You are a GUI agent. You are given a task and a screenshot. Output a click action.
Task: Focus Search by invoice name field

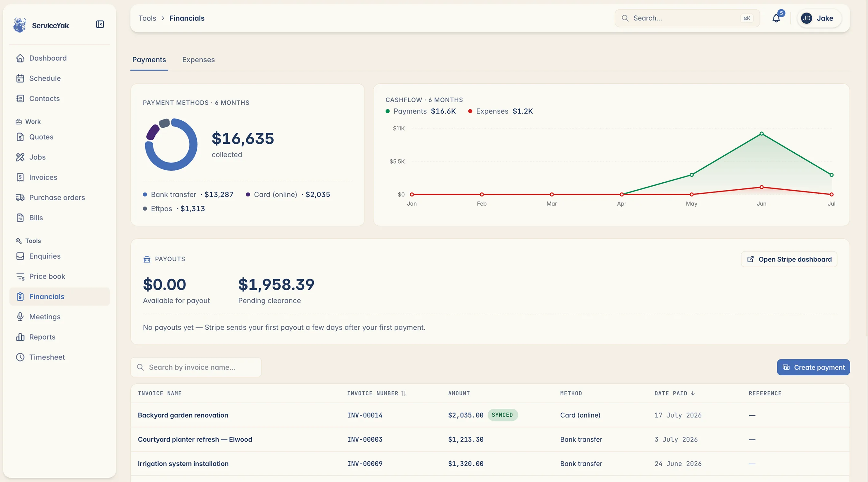[x=196, y=367]
